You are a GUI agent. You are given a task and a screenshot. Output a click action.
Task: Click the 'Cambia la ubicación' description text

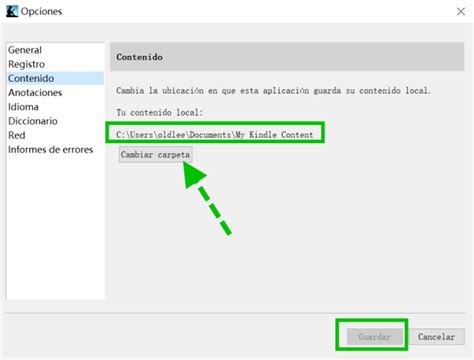coord(273,91)
